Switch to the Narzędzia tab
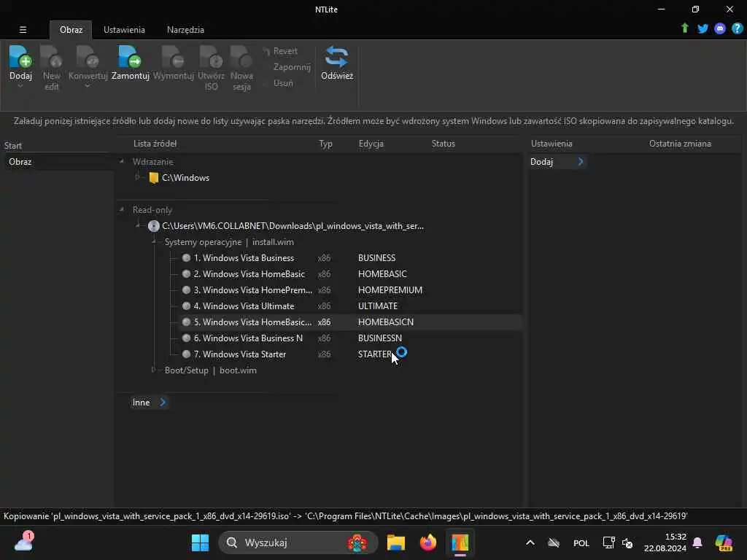 tap(185, 29)
